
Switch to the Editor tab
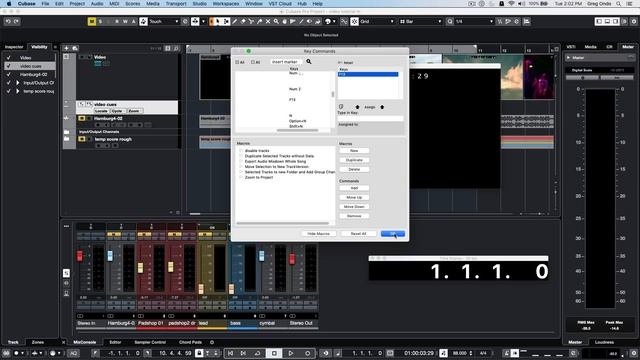[x=115, y=342]
